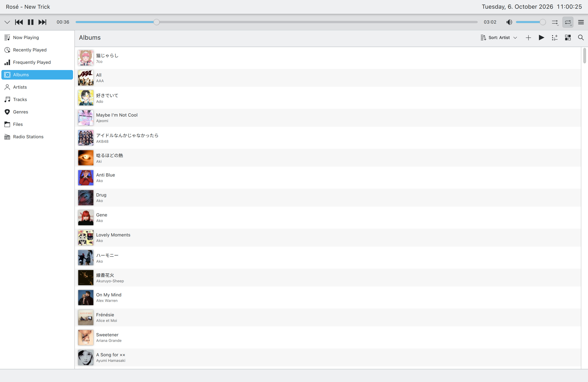Screen dimensions: 588x382
Task: Open On My Mind by Alex Warren
Action: coord(328,298)
